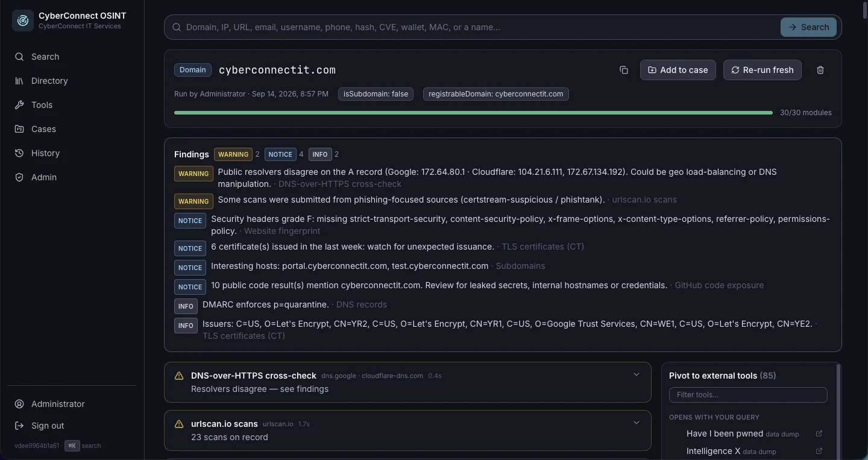
Task: Click the Admin shield icon in the sidebar
Action: pos(19,177)
